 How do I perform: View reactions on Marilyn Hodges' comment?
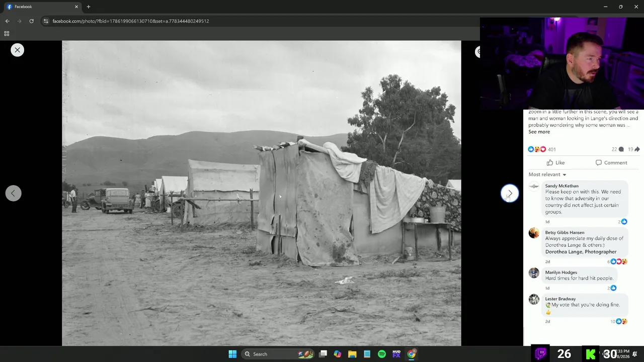point(612,288)
